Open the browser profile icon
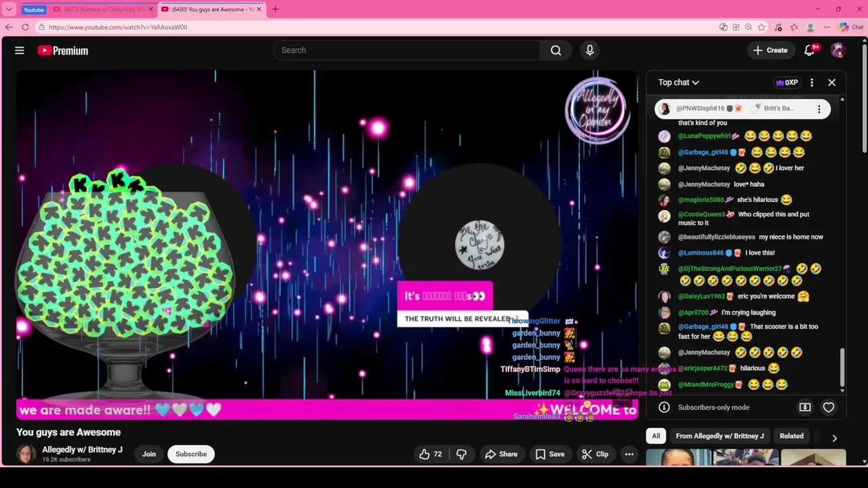 tap(810, 27)
